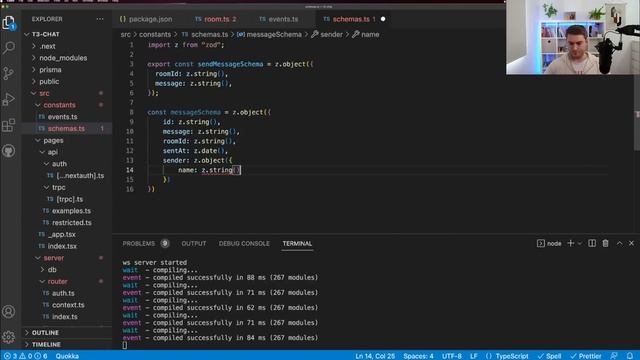The width and height of the screenshot is (640, 360).
Task: Open the PROBLEMS panel tab
Action: 145,244
